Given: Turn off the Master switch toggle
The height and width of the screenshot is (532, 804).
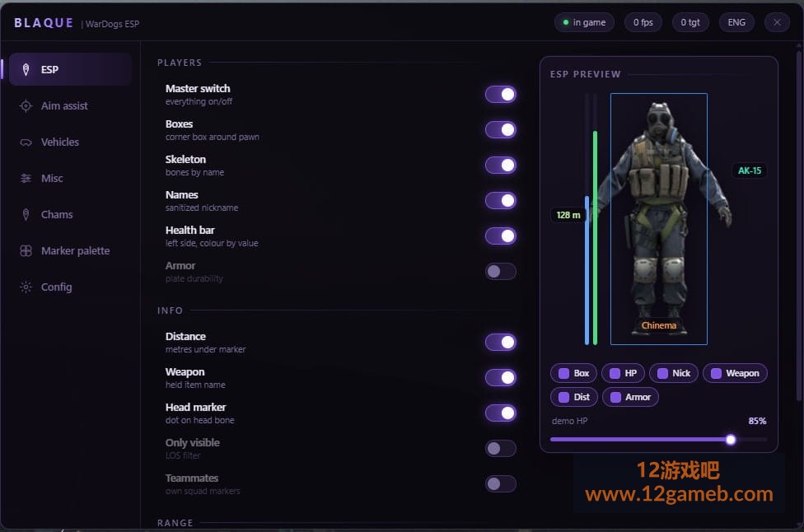Looking at the screenshot, I should pyautogui.click(x=501, y=95).
